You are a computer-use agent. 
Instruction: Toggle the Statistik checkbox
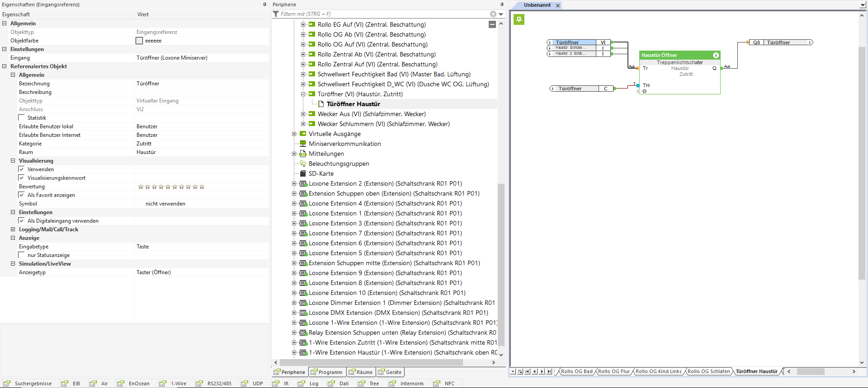coord(22,118)
